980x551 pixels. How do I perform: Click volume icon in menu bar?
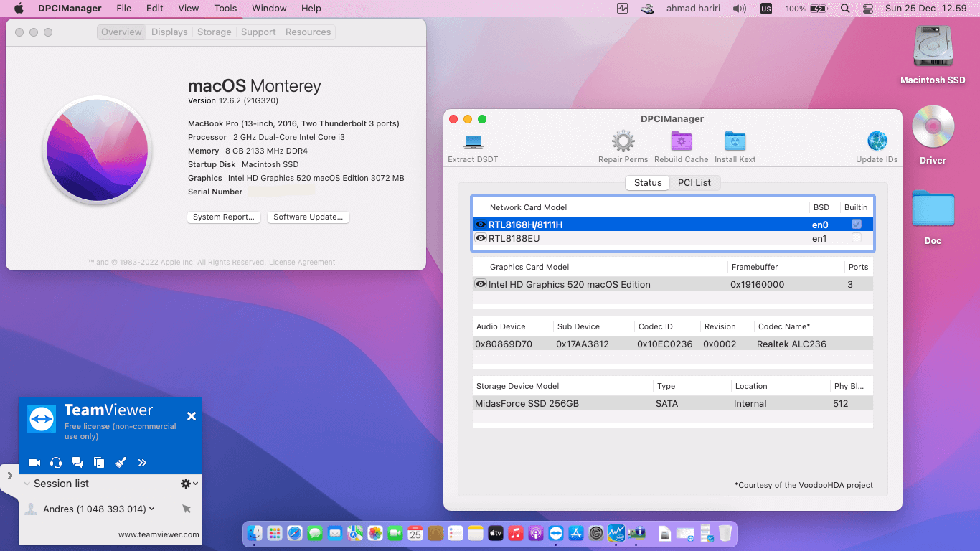740,9
